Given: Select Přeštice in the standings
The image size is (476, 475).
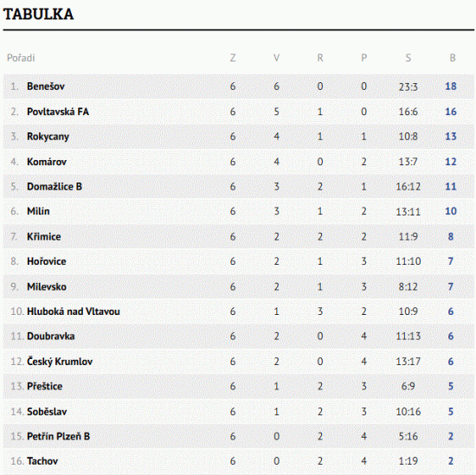Looking at the screenshot, I should (x=45, y=387).
